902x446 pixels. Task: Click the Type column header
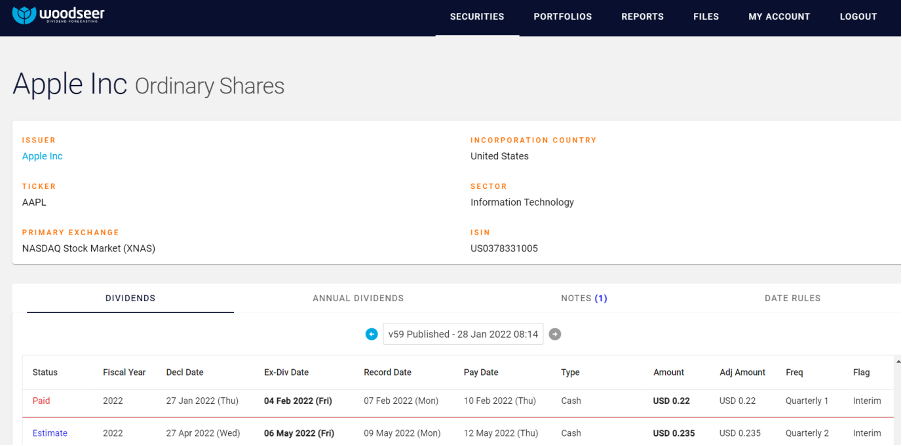coord(570,372)
